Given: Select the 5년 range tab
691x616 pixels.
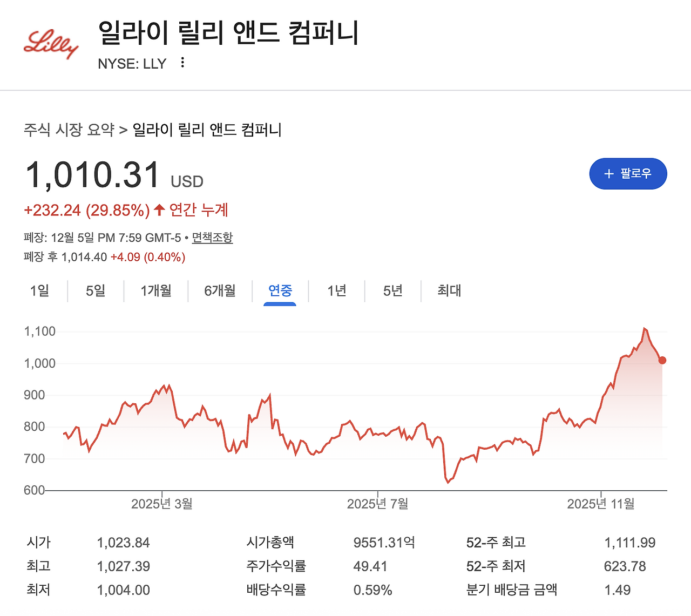Looking at the screenshot, I should point(393,291).
